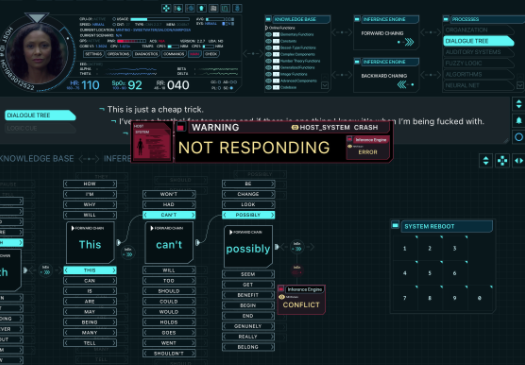Screen dimensions: 525x365
Task: Click the CHECK button
Action: (211, 54)
